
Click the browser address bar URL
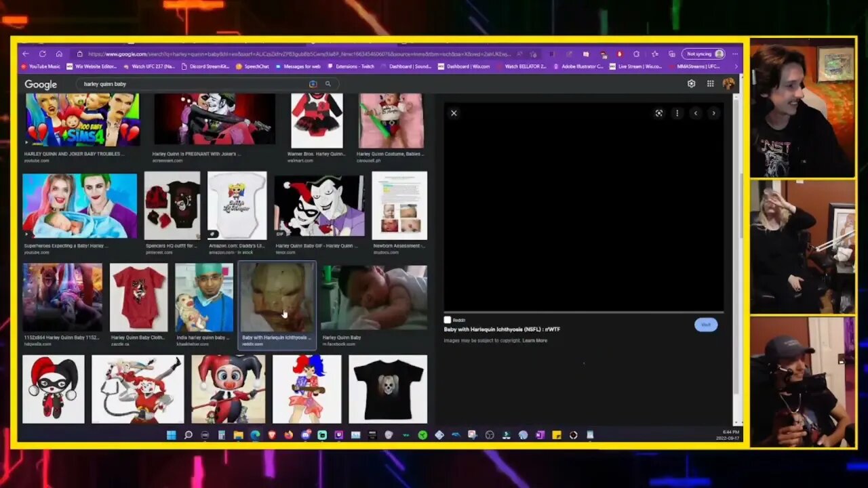(298, 54)
